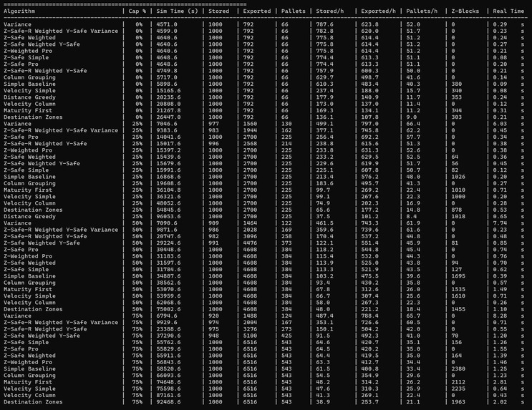532x410 pixels.
Task: Click Z-Blocks value "303"
Action: (x=456, y=117)
